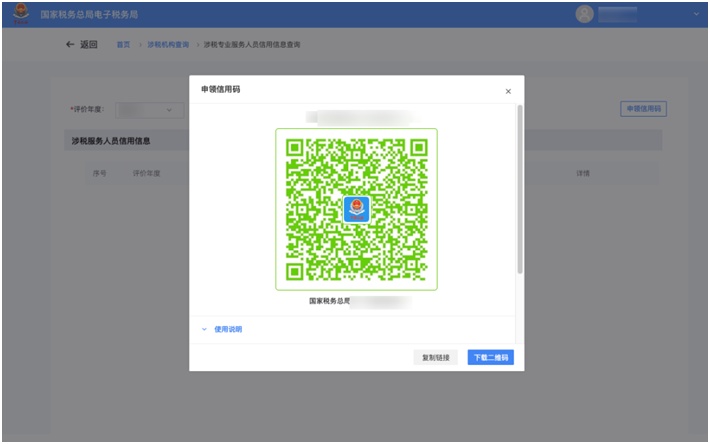The height and width of the screenshot is (444, 710).
Task: Click the 使用说明 chevron arrow
Action: (x=204, y=329)
